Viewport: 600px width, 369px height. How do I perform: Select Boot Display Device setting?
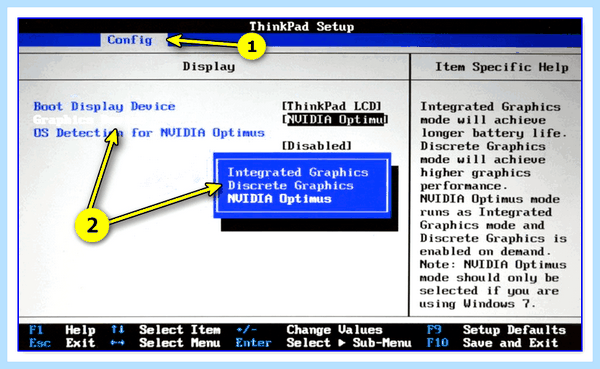coord(104,106)
